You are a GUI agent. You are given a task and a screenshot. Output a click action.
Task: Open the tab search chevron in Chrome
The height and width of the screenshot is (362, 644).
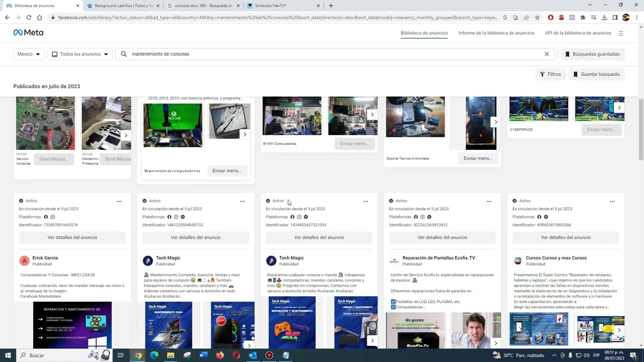pos(590,5)
